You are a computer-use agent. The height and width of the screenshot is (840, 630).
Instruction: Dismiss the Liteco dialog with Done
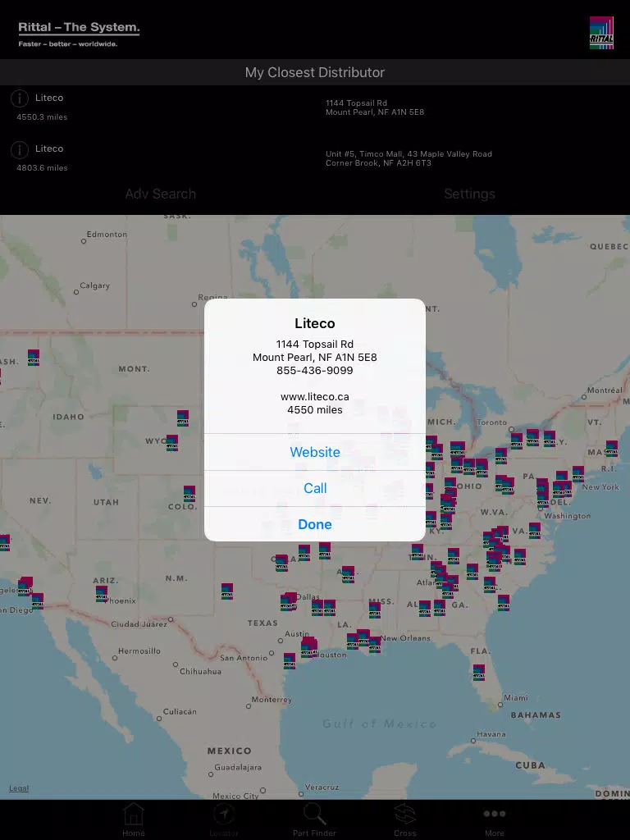coord(314,524)
